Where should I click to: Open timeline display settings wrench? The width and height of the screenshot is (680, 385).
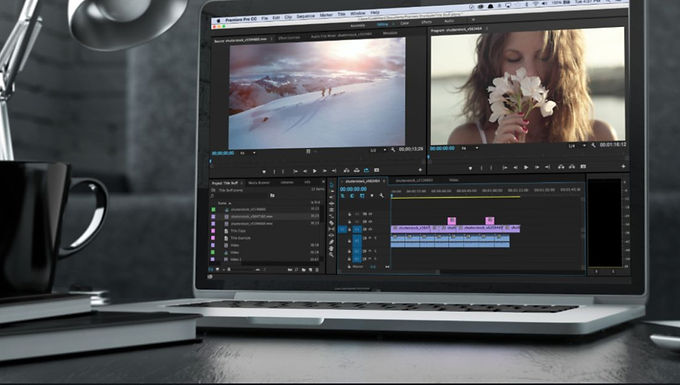point(382,196)
